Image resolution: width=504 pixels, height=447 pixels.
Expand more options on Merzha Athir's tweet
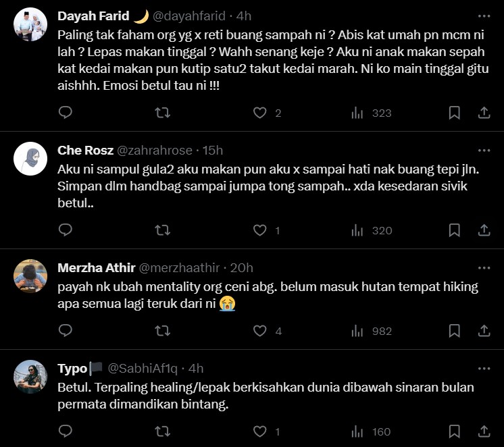484,268
